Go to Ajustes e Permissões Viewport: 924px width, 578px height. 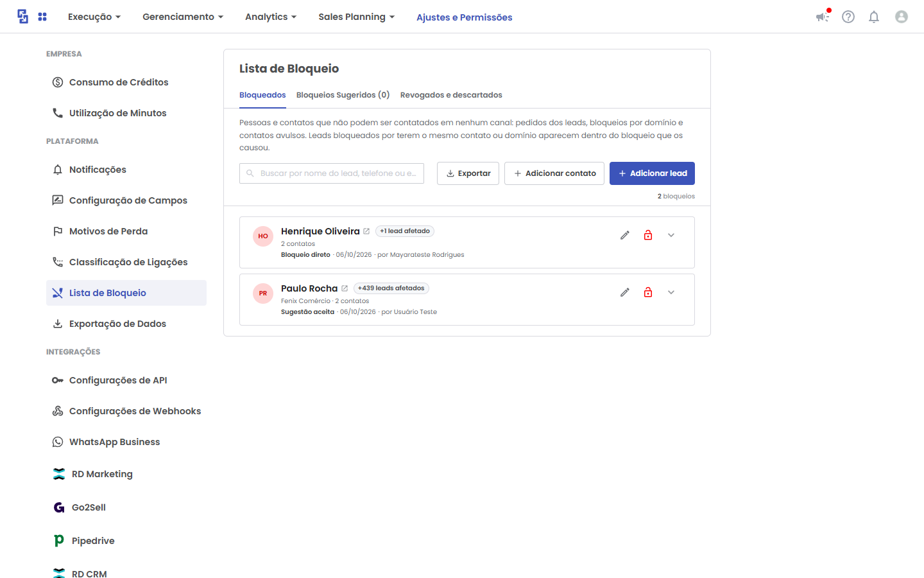click(465, 17)
